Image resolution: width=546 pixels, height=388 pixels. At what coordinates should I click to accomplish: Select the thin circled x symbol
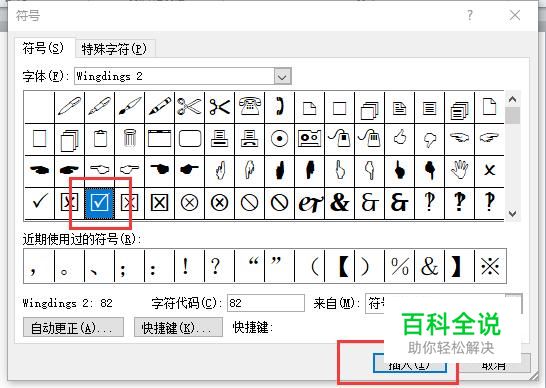189,203
